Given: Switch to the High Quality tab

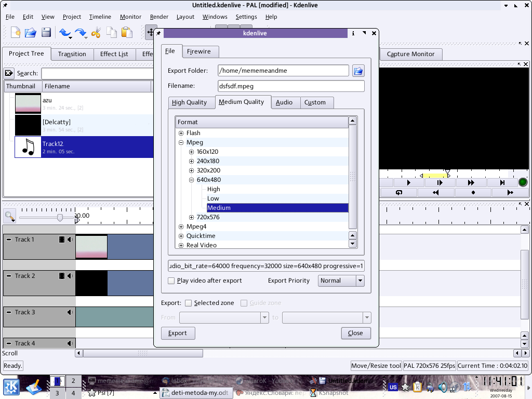Looking at the screenshot, I should [x=189, y=102].
